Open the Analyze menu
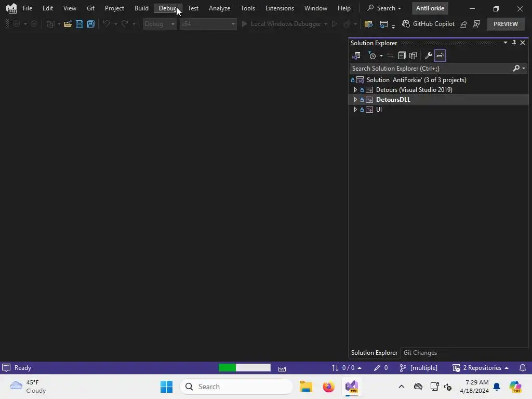The image size is (532, 399). (220, 8)
